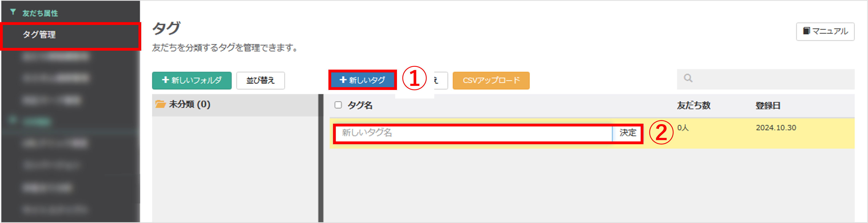
Task: Click the 並び替え button
Action: (x=260, y=80)
